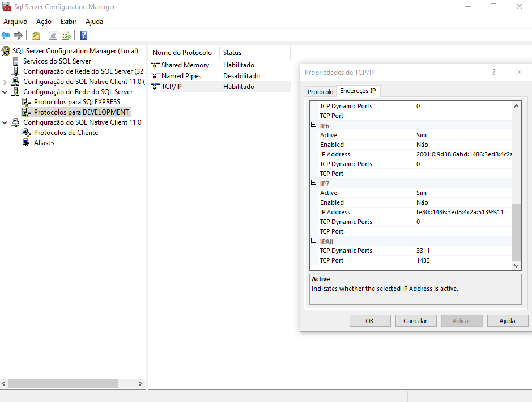
Task: Click the Aplicar button
Action: 461,321
